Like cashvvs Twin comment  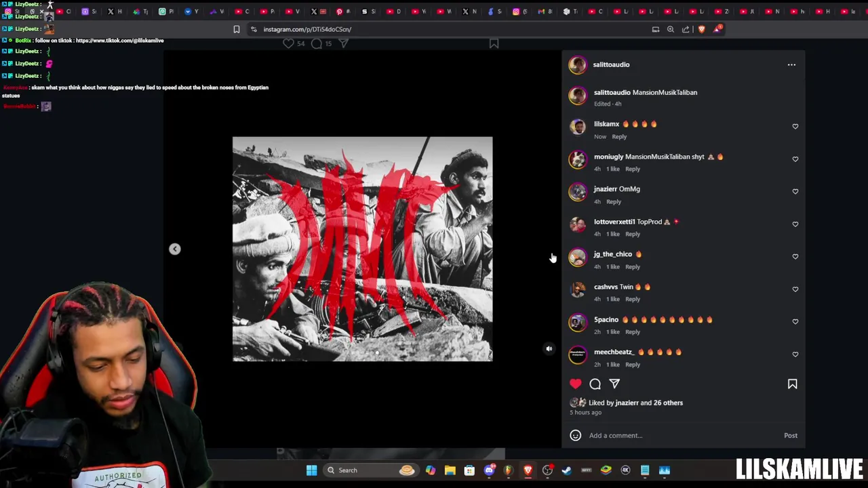coord(795,289)
